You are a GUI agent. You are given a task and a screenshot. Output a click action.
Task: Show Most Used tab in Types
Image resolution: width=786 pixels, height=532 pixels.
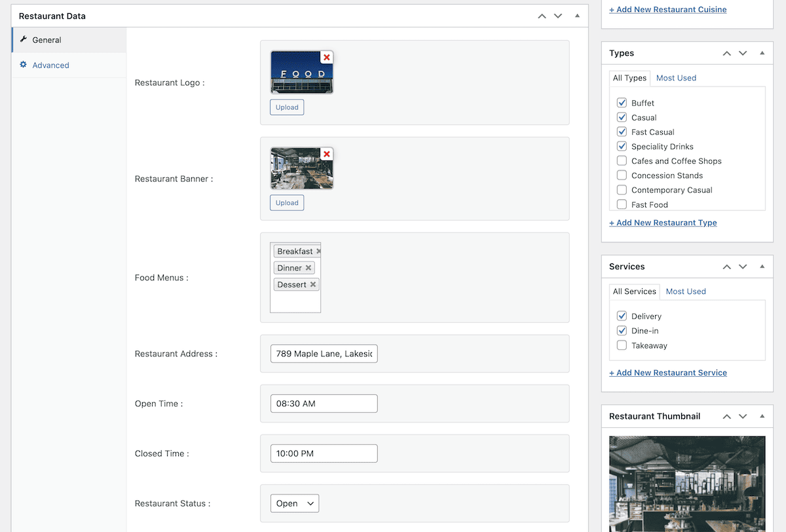(676, 78)
